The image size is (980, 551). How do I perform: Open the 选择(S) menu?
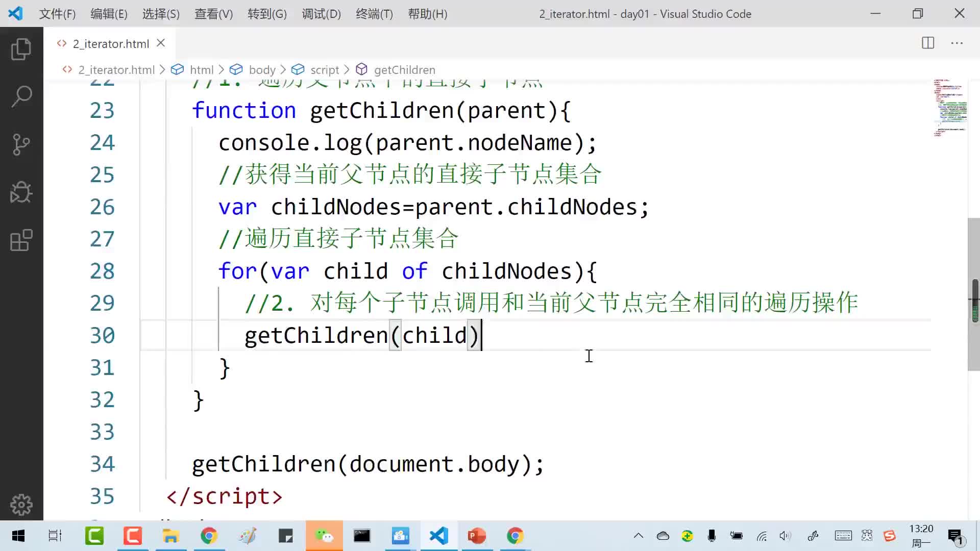click(161, 14)
